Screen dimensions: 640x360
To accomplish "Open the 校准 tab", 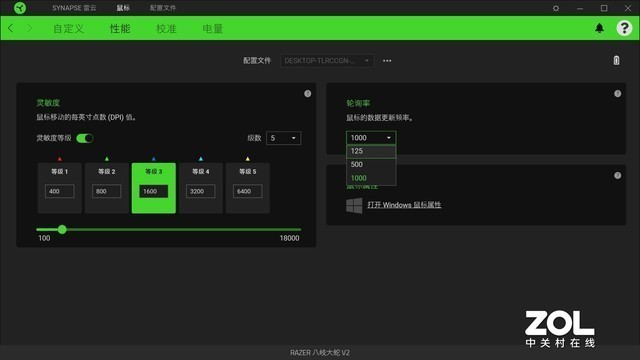I will click(x=166, y=29).
